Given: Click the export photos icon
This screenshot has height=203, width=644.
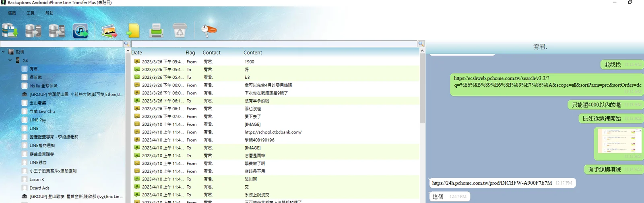Looking at the screenshot, I should tap(109, 31).
